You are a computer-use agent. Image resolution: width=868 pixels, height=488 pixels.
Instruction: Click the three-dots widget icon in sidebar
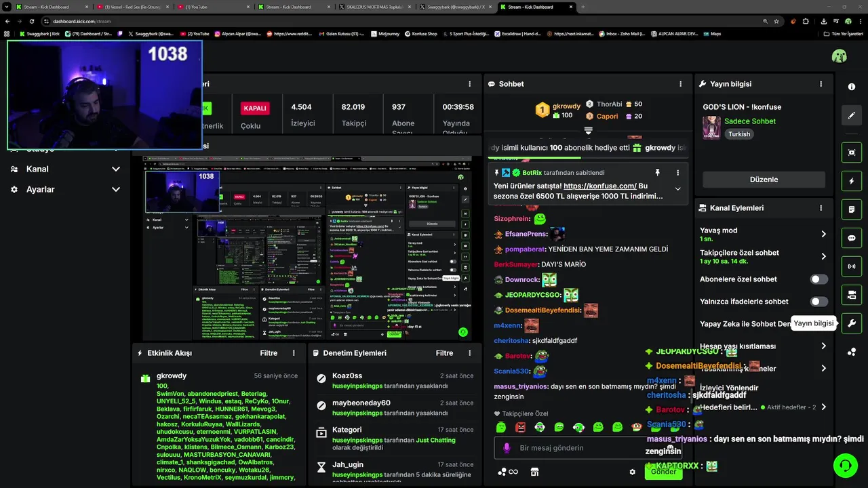tap(852, 352)
